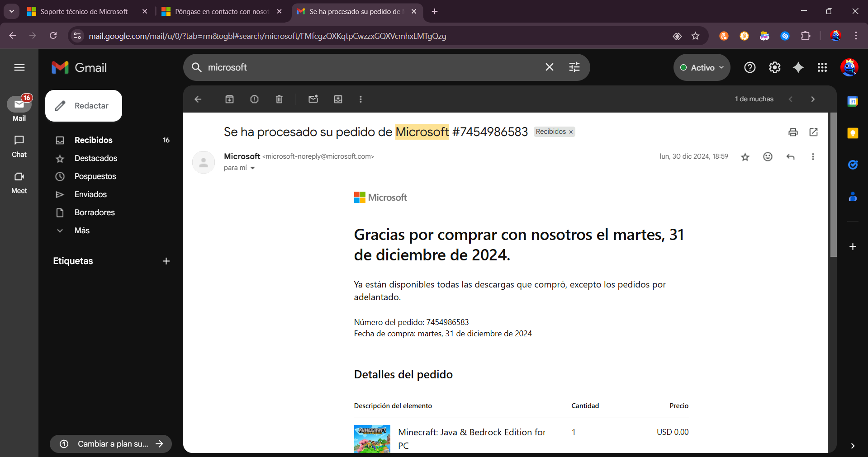Open the Activo status dropdown

tap(701, 67)
